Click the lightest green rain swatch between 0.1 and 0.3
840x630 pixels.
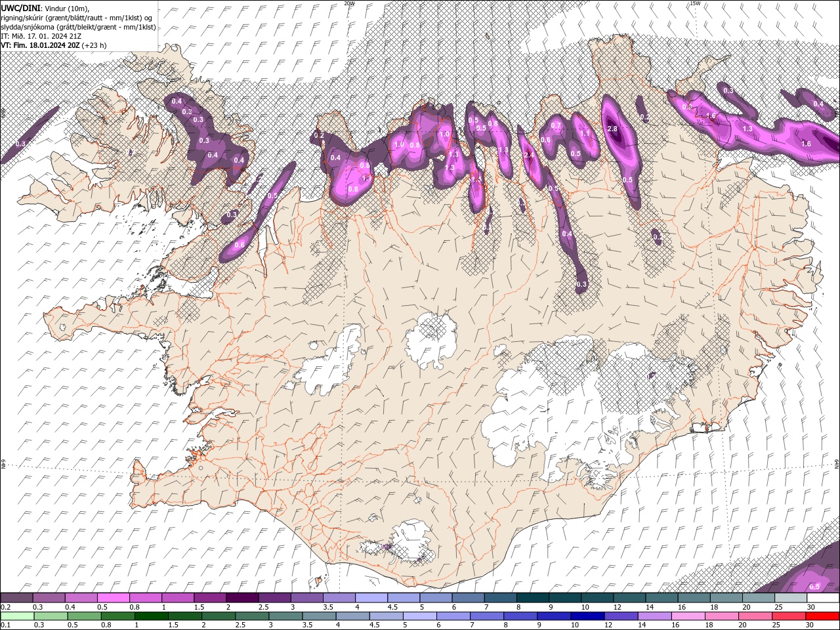coord(17,616)
